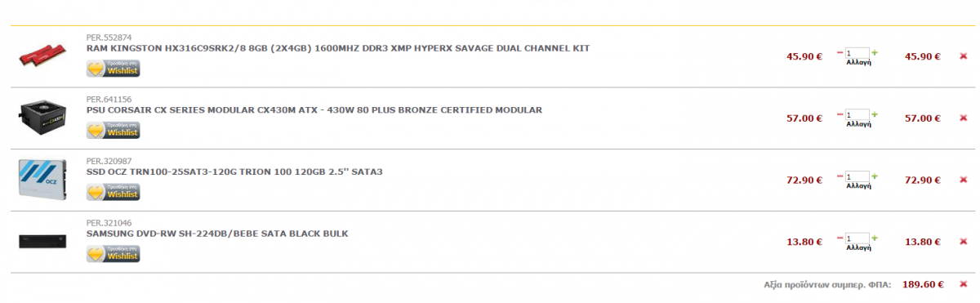The image size is (980, 303).
Task: Click quantity input field for Samsung DVD-RW
Action: pyautogui.click(x=857, y=238)
